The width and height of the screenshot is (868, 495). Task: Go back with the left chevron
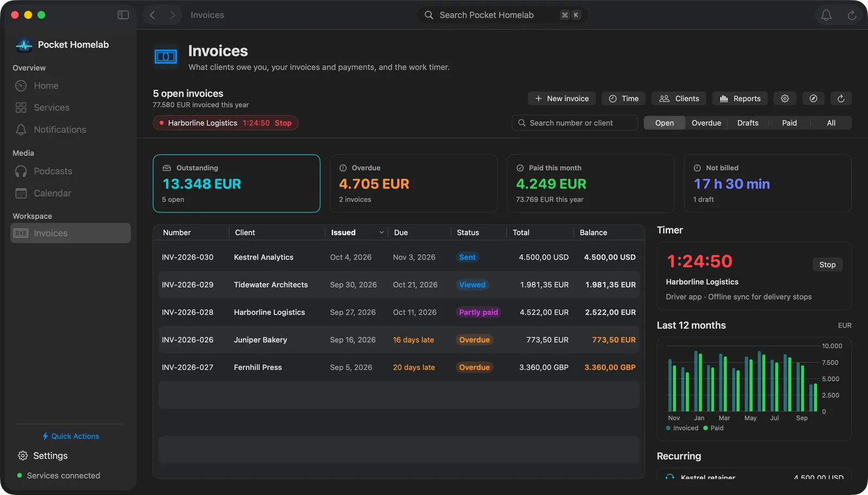point(152,15)
